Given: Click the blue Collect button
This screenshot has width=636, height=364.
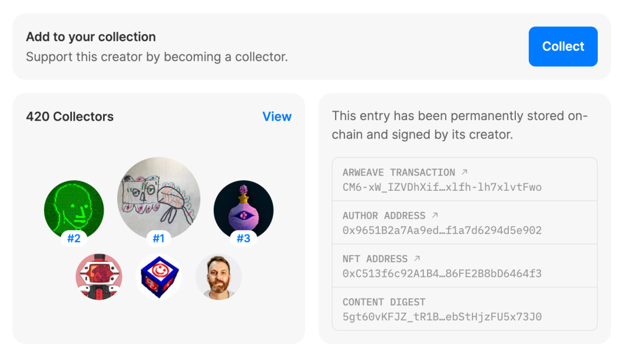Looking at the screenshot, I should 563,47.
